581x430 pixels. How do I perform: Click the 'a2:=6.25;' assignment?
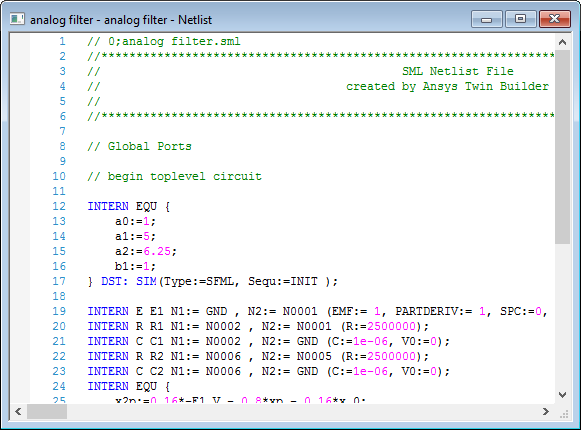(146, 251)
